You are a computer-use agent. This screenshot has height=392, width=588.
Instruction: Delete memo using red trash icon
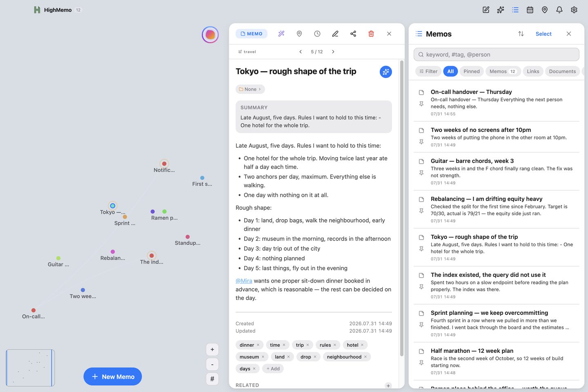click(371, 34)
